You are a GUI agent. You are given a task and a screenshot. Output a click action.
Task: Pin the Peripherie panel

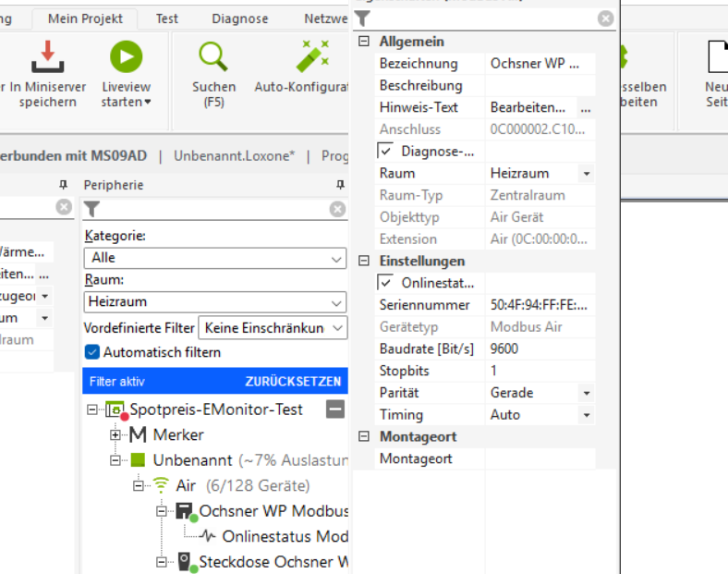pos(340,185)
